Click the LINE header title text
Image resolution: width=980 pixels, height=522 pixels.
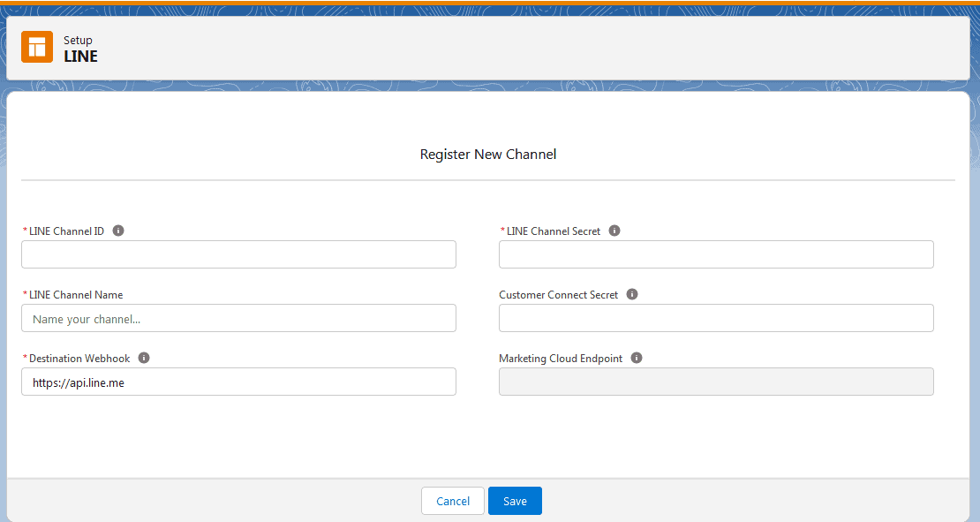point(79,56)
